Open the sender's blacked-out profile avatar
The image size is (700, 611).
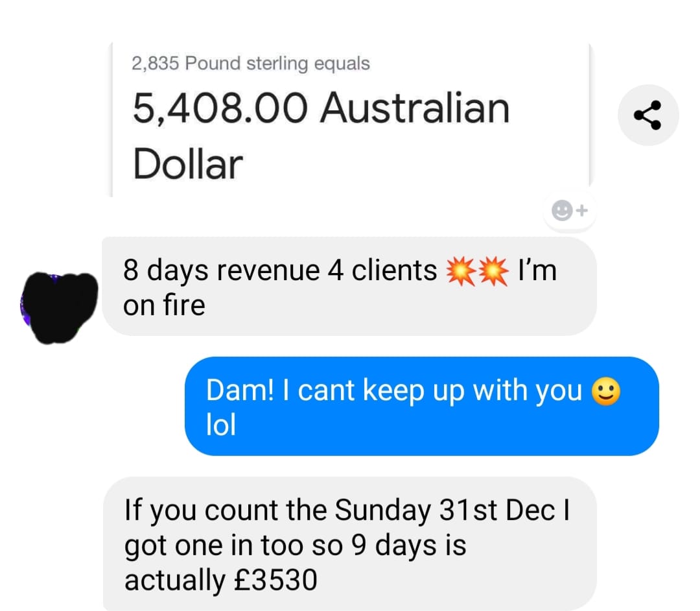click(59, 307)
